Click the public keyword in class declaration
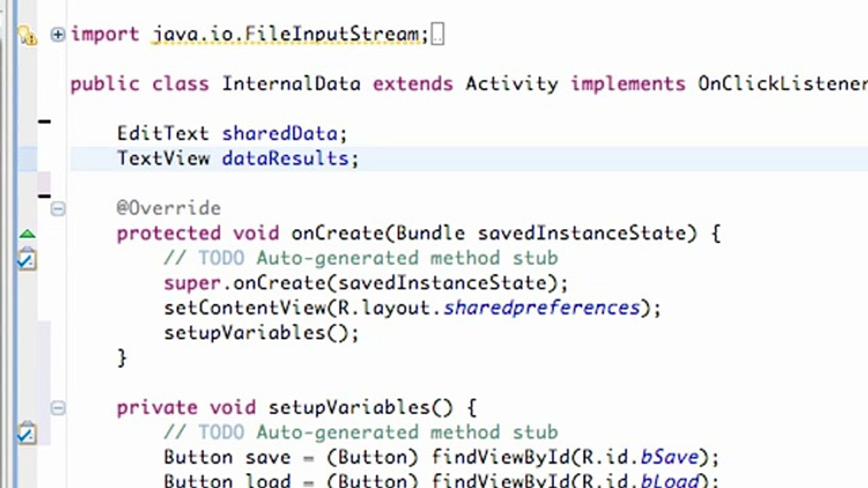This screenshot has width=868, height=488. click(x=104, y=84)
